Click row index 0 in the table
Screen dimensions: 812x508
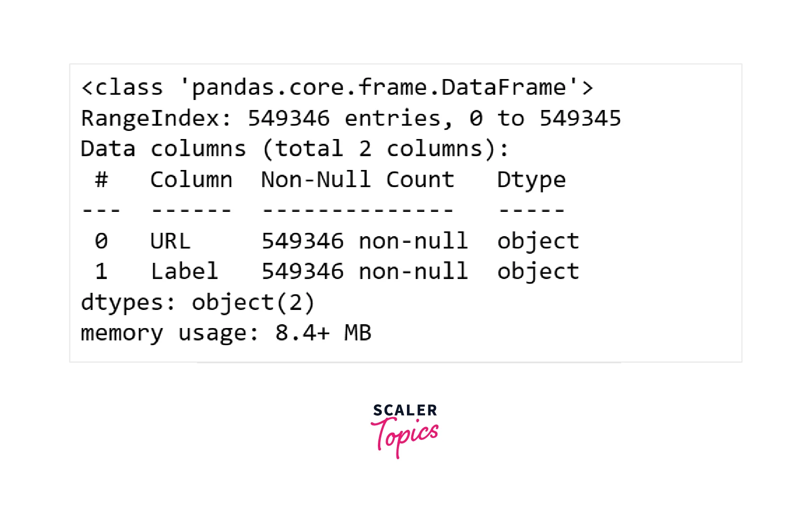coord(101,241)
